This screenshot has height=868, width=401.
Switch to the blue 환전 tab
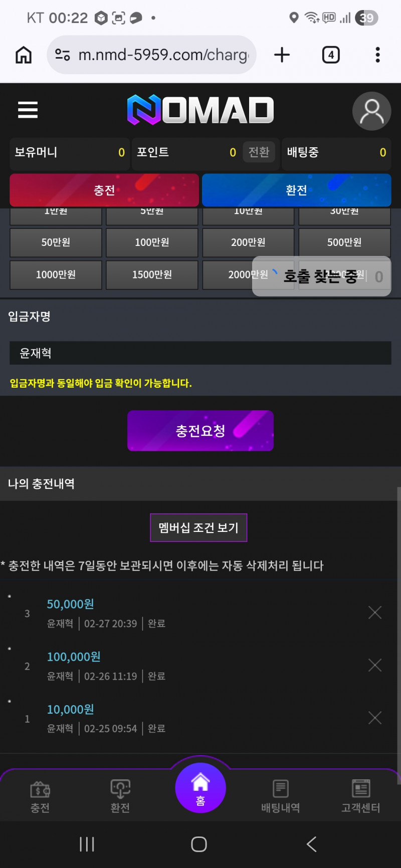tap(296, 190)
